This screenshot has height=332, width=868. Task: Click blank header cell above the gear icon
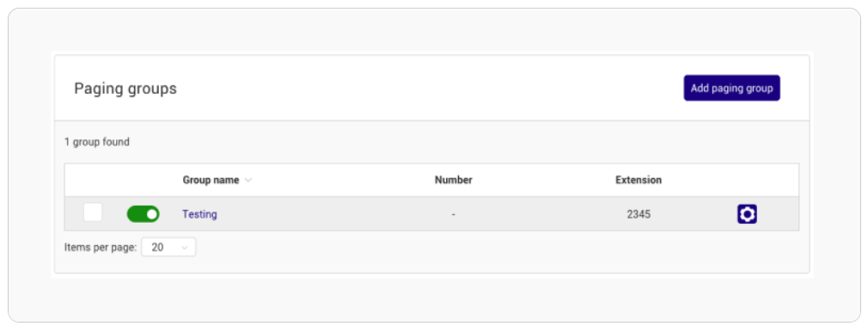tap(747, 180)
